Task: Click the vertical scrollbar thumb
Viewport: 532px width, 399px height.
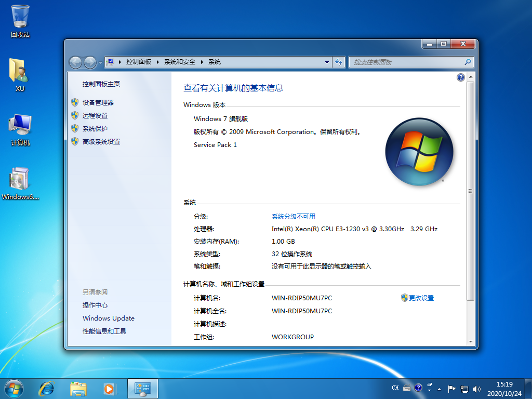Action: (471, 191)
